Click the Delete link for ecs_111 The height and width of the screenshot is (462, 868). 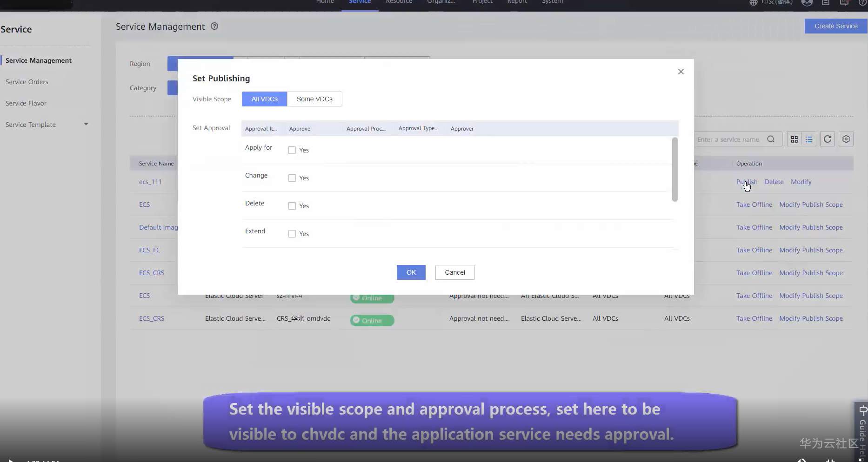774,182
